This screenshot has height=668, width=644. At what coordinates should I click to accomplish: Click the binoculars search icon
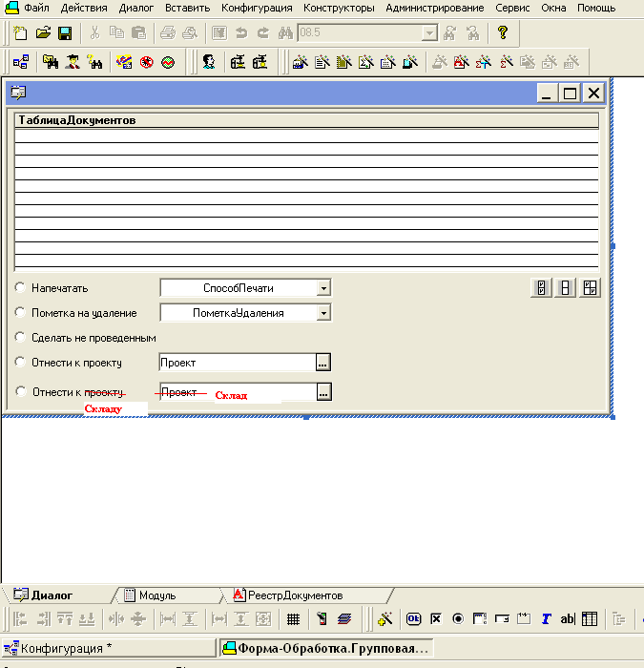[284, 33]
